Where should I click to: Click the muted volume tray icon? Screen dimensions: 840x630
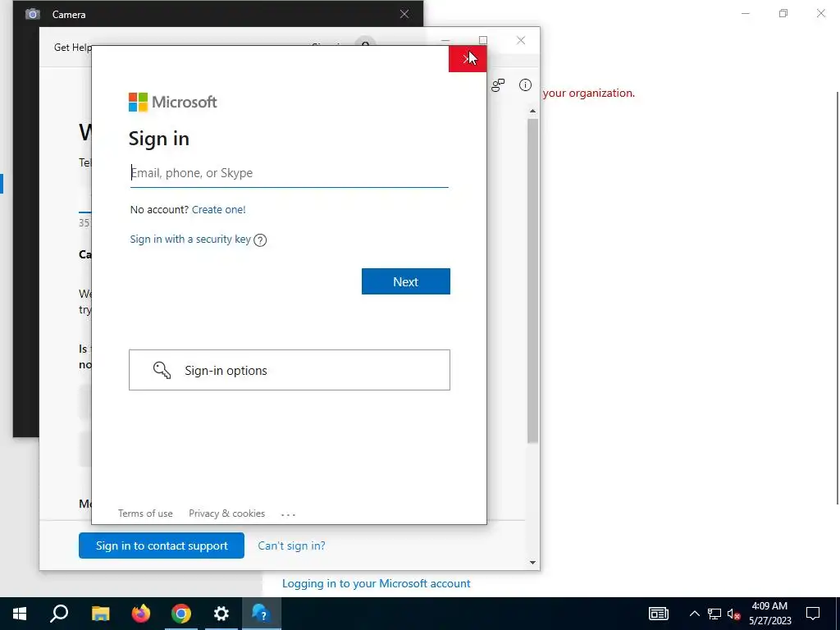pos(733,614)
